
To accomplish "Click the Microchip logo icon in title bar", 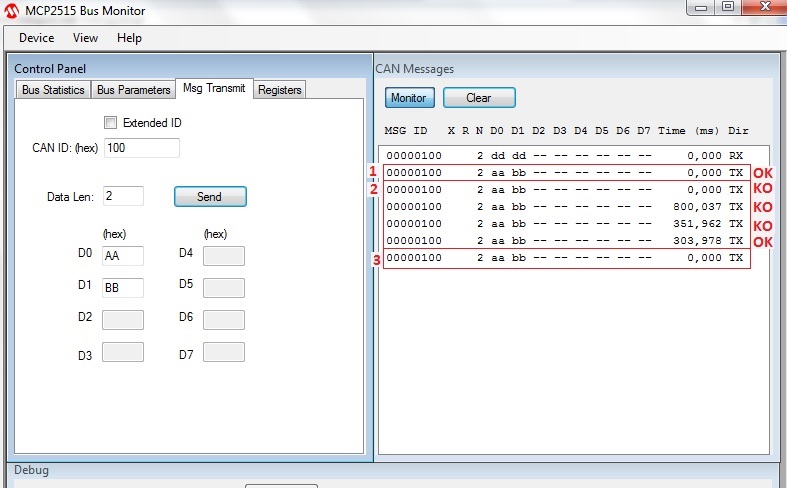I will [x=11, y=11].
